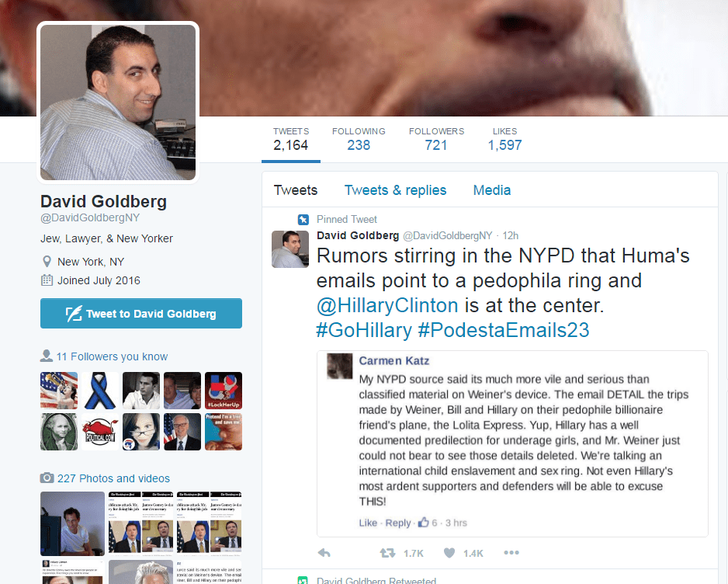Click the followers person icon in sidebar
This screenshot has height=584, width=728.
tap(46, 356)
